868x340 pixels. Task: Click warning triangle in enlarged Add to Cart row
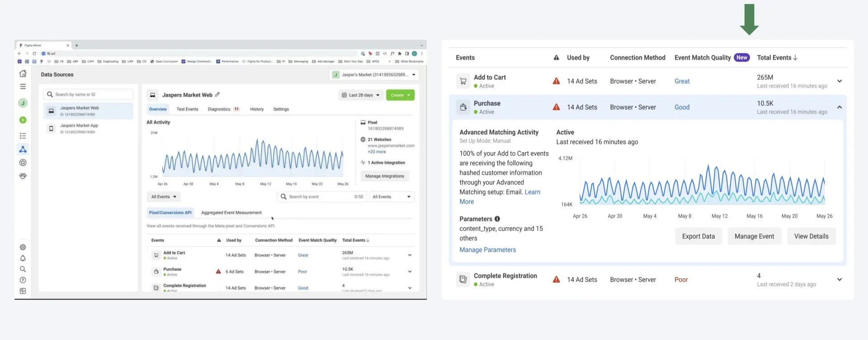tap(557, 81)
